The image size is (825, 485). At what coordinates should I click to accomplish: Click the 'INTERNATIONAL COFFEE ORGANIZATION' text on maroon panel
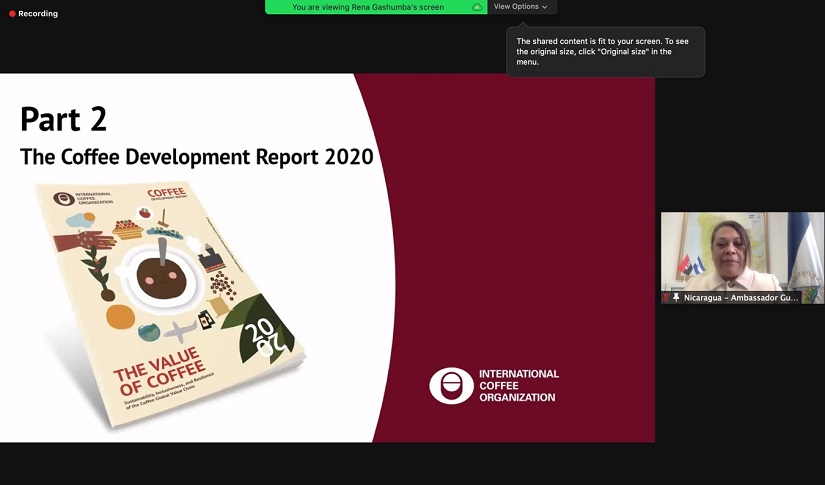pos(519,386)
